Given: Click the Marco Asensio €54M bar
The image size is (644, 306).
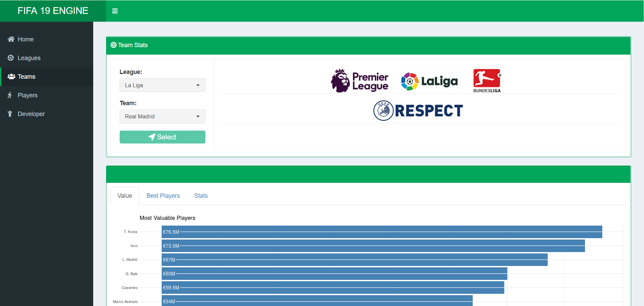Looking at the screenshot, I should click(317, 301).
